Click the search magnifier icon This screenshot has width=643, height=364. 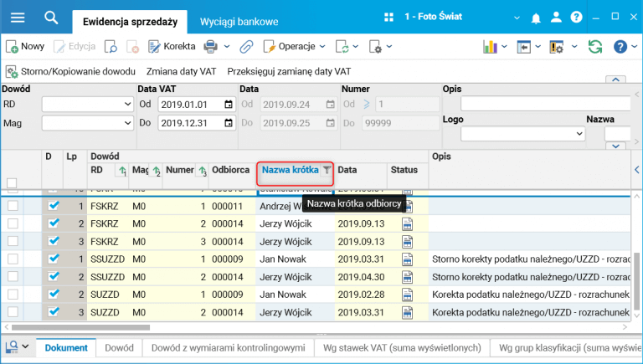pos(51,18)
